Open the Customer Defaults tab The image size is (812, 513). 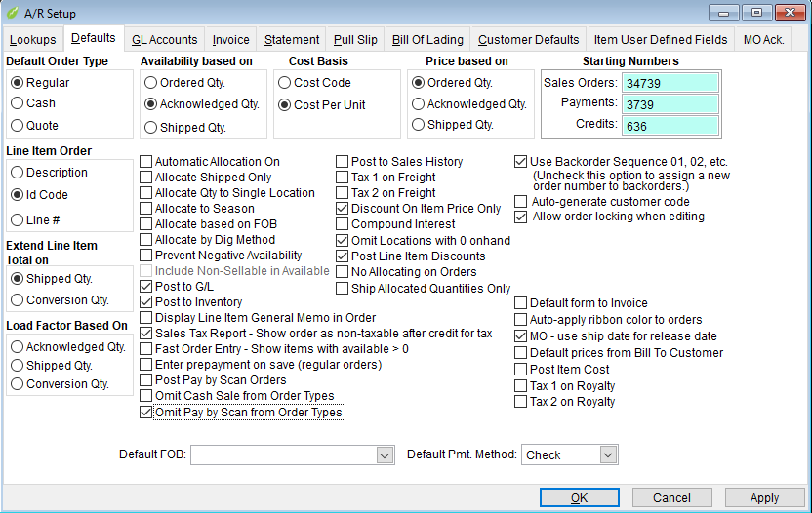point(528,40)
